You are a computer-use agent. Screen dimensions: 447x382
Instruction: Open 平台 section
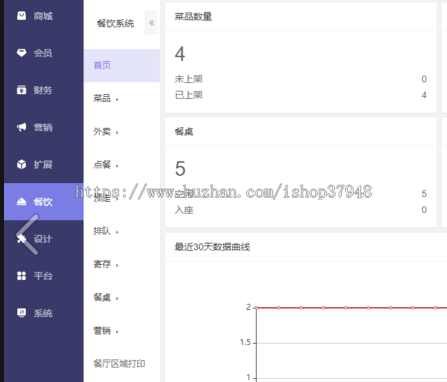click(43, 276)
